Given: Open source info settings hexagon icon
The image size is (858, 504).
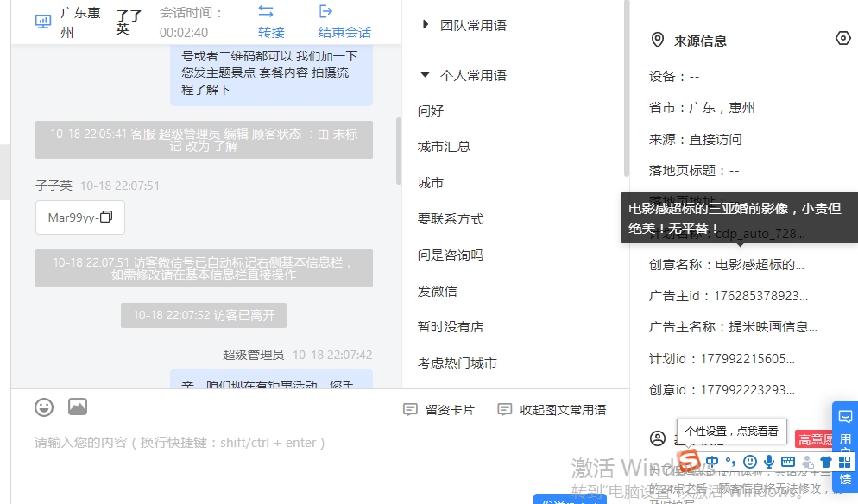Looking at the screenshot, I should click(x=843, y=38).
